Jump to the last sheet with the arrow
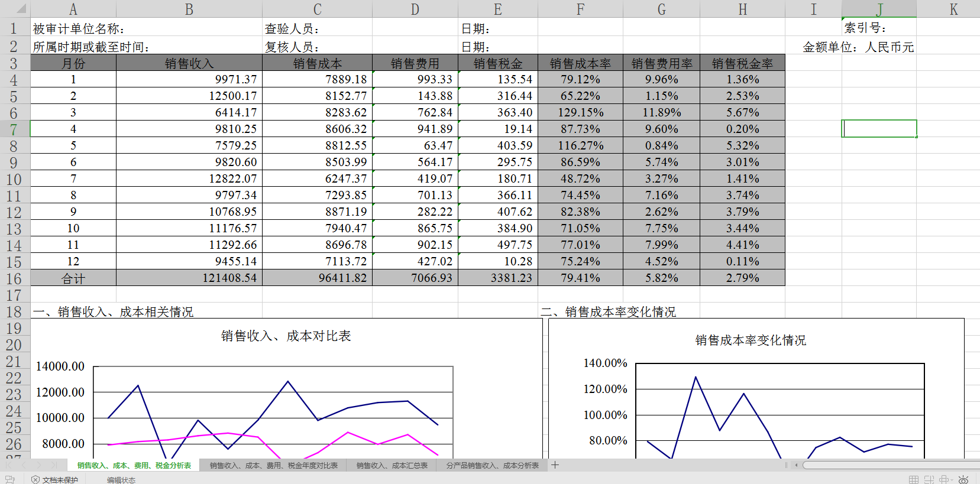Image resolution: width=980 pixels, height=484 pixels. (54, 465)
